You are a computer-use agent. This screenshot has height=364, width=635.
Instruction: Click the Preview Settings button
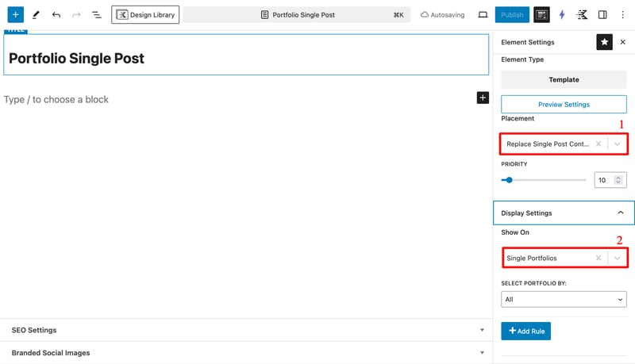pos(564,104)
